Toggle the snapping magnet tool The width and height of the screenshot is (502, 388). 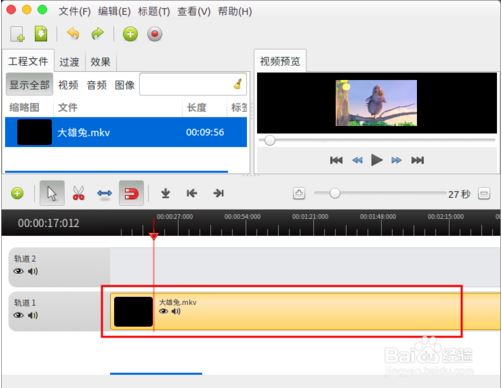click(x=131, y=193)
